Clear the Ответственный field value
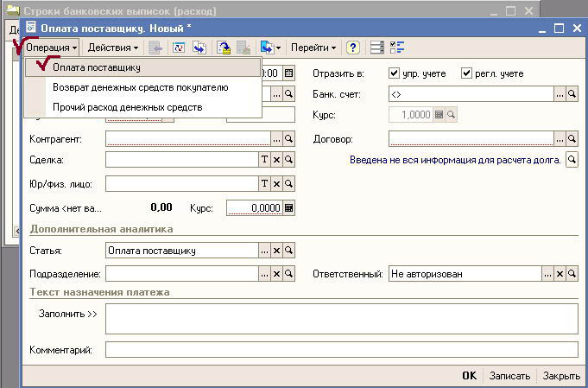This screenshot has height=388, width=588. [x=560, y=274]
